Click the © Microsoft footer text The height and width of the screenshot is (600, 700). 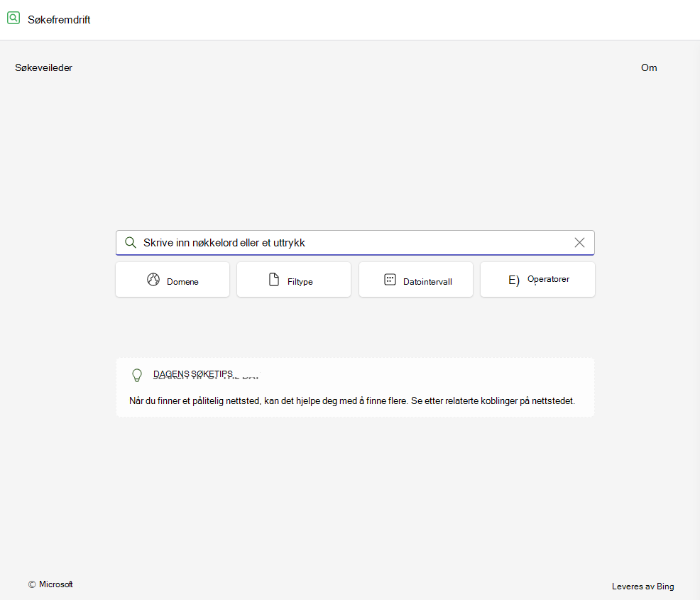50,584
